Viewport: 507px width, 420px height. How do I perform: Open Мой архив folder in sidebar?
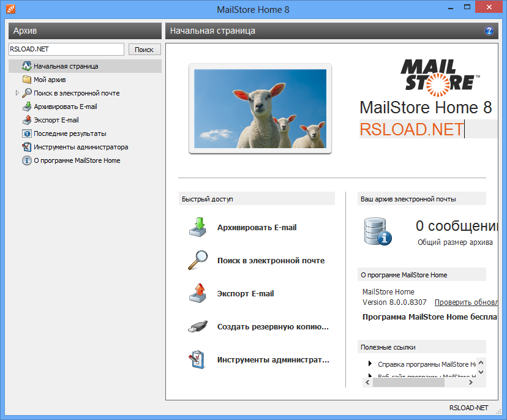(26, 79)
